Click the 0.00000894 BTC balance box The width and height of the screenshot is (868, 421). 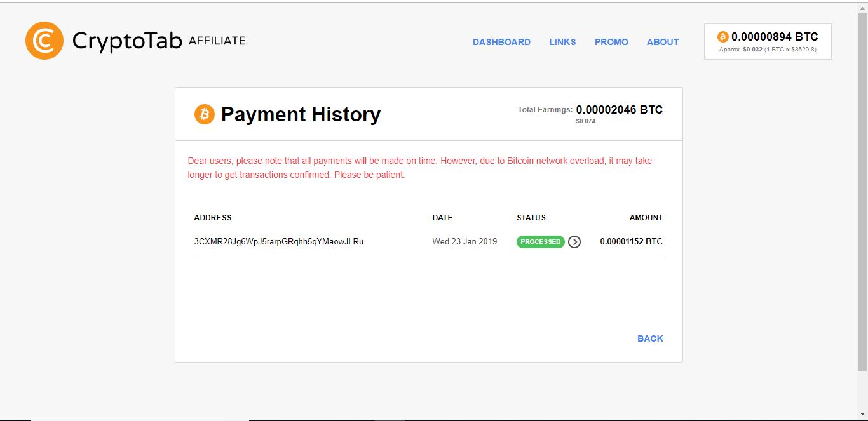[768, 41]
